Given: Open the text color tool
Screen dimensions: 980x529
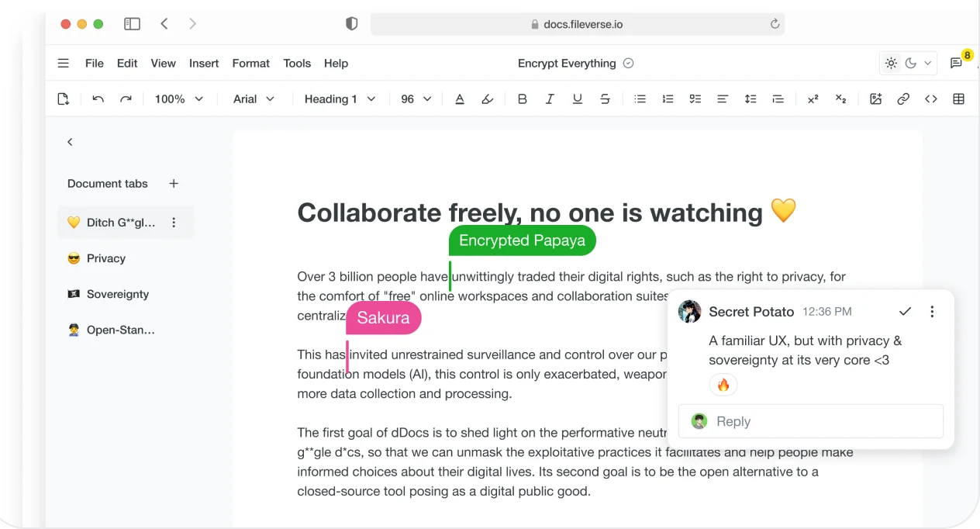Looking at the screenshot, I should click(460, 99).
